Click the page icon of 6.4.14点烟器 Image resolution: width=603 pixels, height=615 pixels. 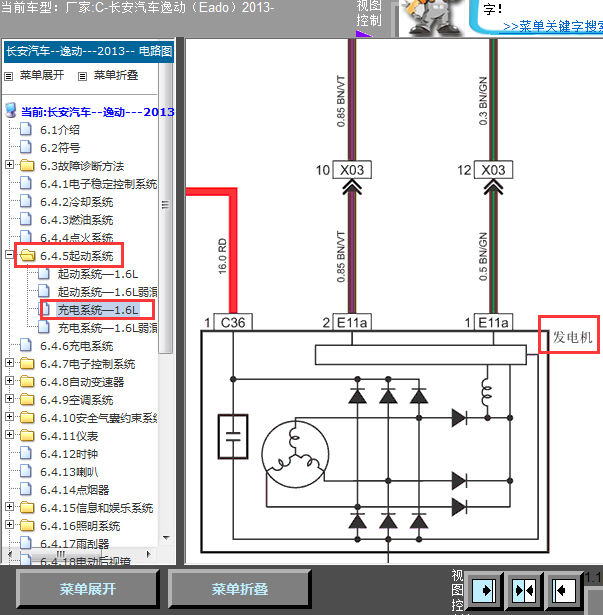26,489
